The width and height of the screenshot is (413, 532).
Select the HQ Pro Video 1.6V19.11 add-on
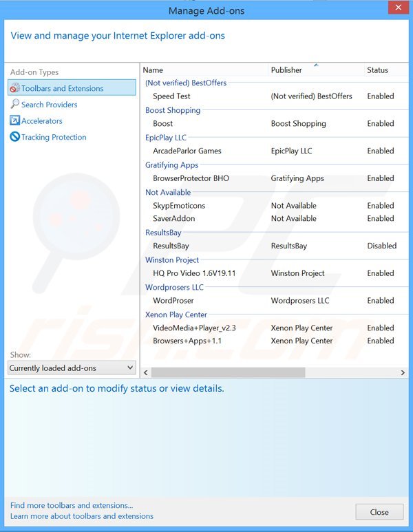pos(275,273)
